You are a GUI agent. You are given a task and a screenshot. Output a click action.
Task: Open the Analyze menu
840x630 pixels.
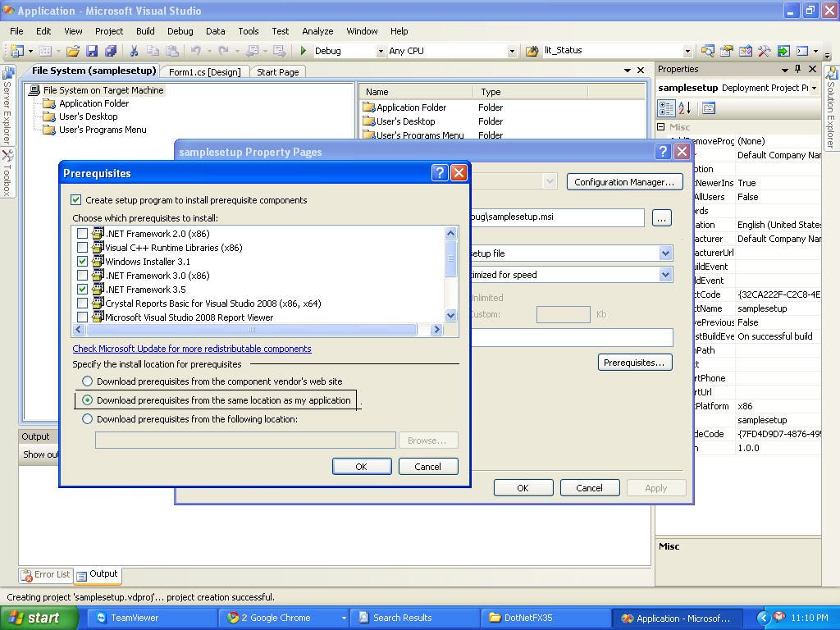(317, 31)
